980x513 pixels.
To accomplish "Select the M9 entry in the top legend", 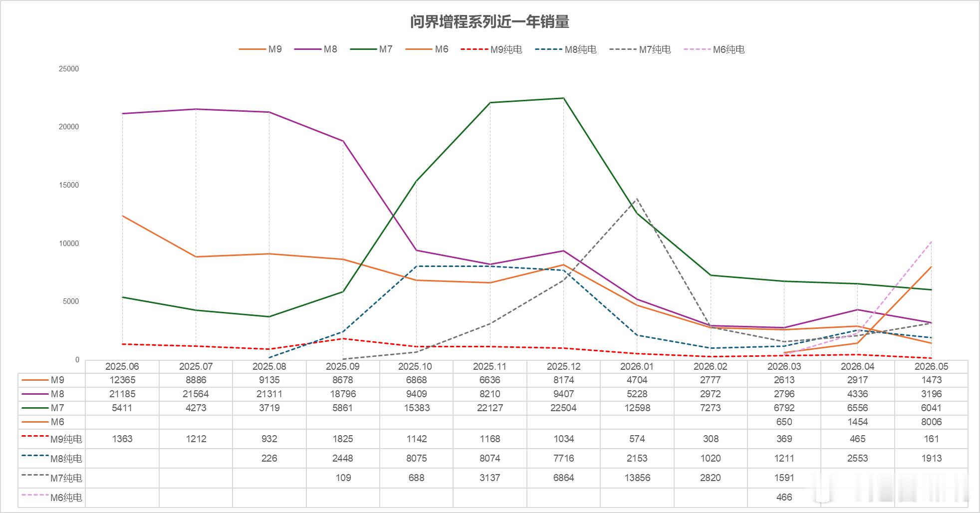I will [x=260, y=49].
